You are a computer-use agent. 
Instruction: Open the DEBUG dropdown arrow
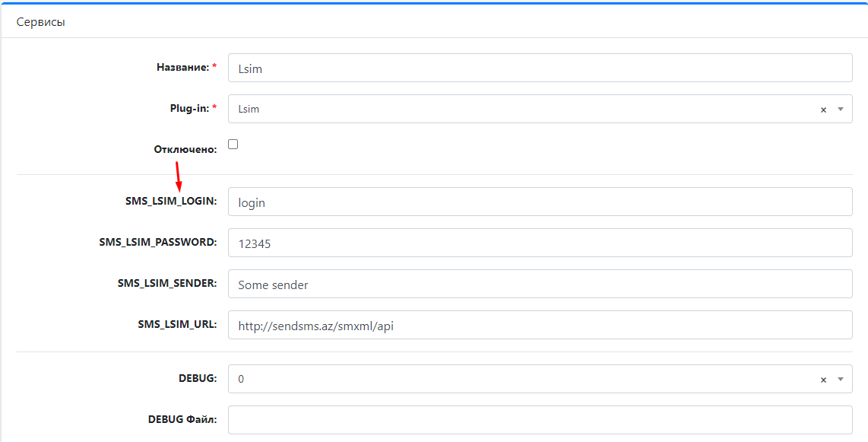click(841, 379)
